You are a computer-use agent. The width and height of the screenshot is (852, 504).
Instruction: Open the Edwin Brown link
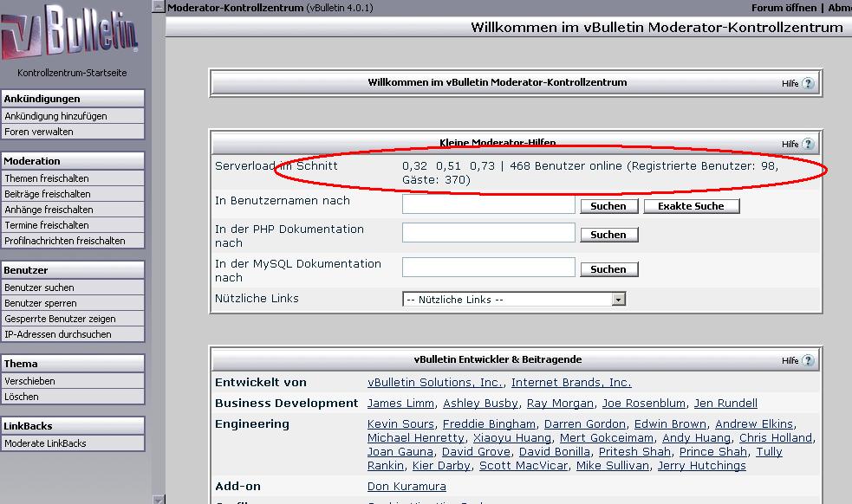[671, 424]
